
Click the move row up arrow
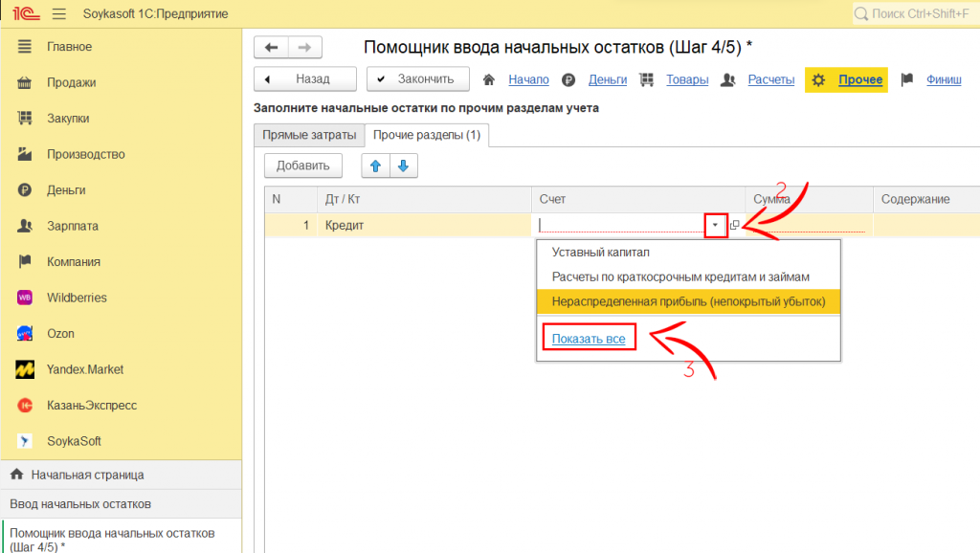(375, 166)
